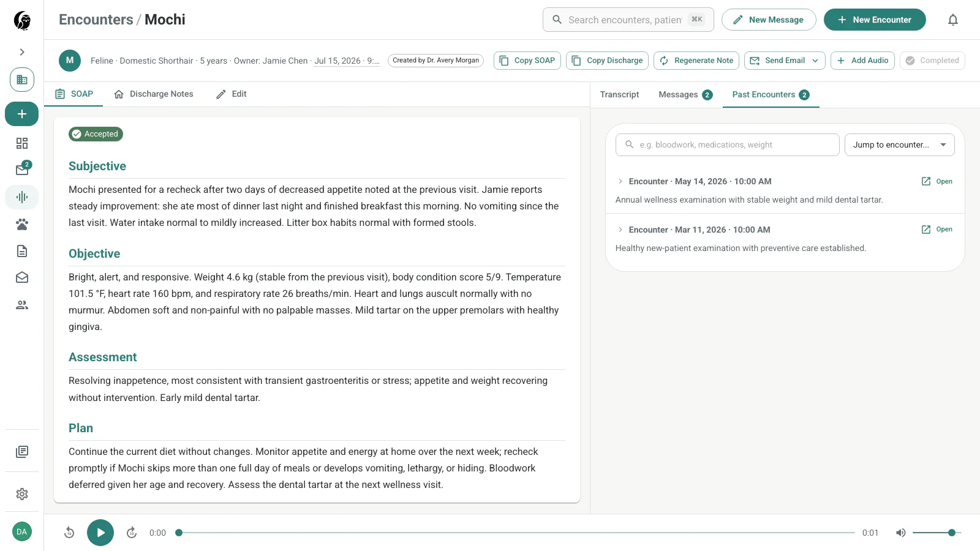Screen dimensions: 980x551
Task: Open the document templates icon in sidebar
Action: pos(22,251)
